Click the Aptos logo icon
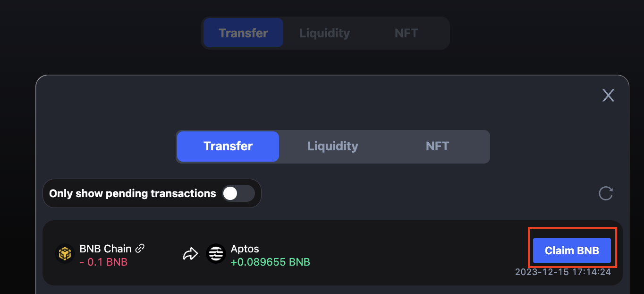Screen dimensions: 644x294 click(x=216, y=254)
